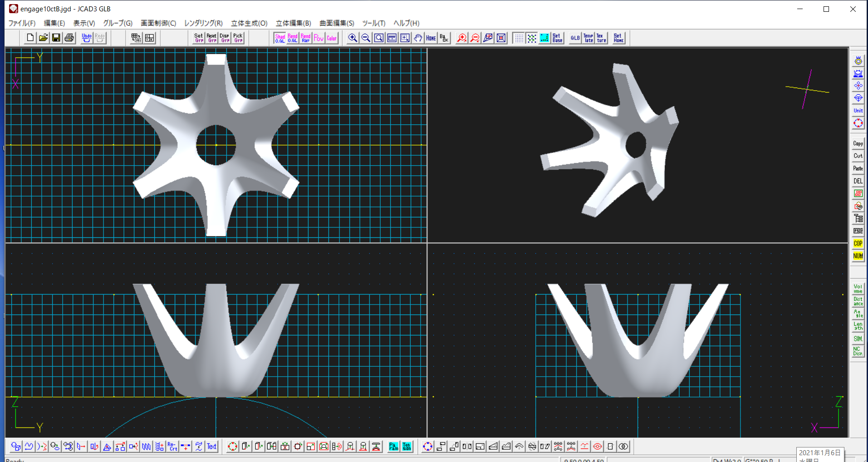Screen dimensions: 868x462
Task: Click the Pick Grp button
Action: click(x=238, y=38)
